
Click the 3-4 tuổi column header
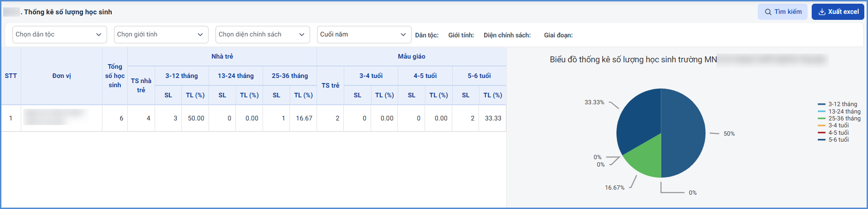(x=371, y=76)
